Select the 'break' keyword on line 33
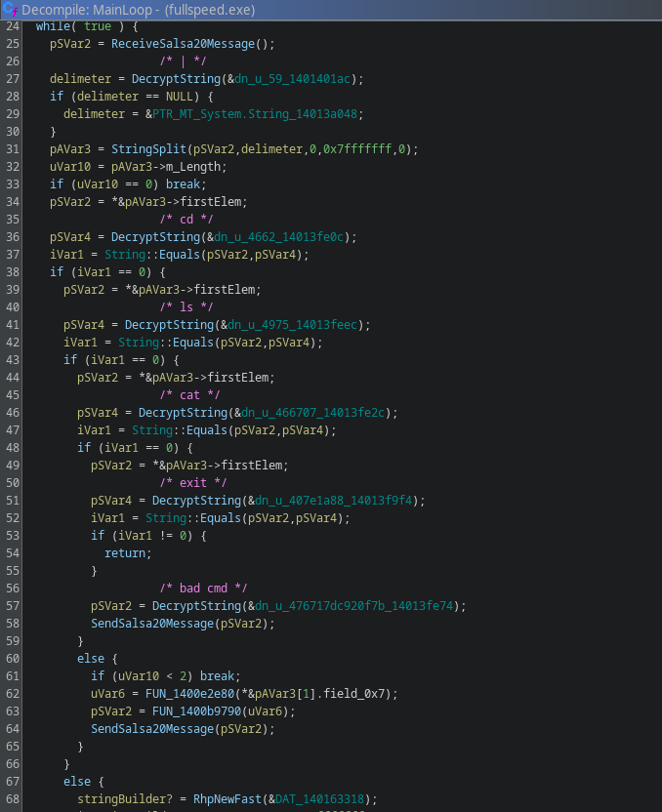 [183, 184]
